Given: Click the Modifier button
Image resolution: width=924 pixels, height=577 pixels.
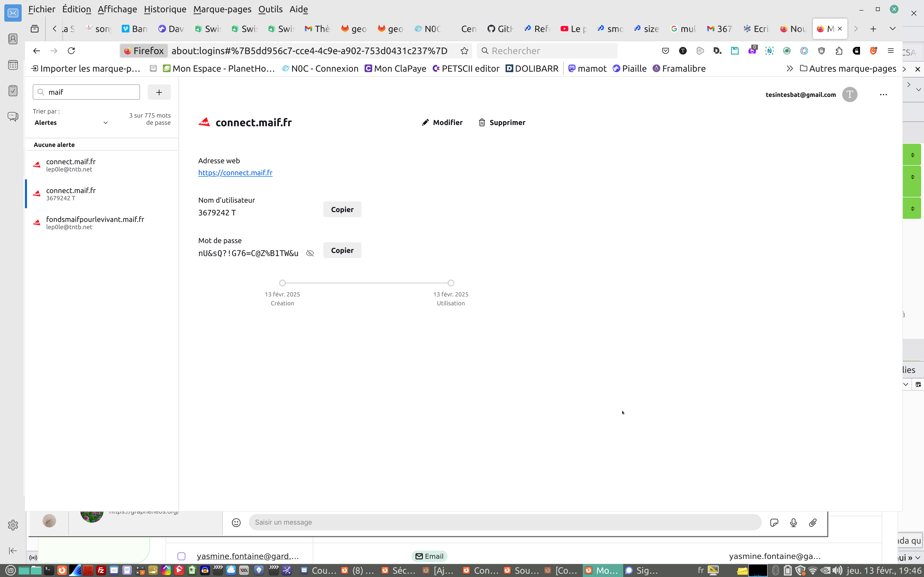Looking at the screenshot, I should (x=442, y=123).
